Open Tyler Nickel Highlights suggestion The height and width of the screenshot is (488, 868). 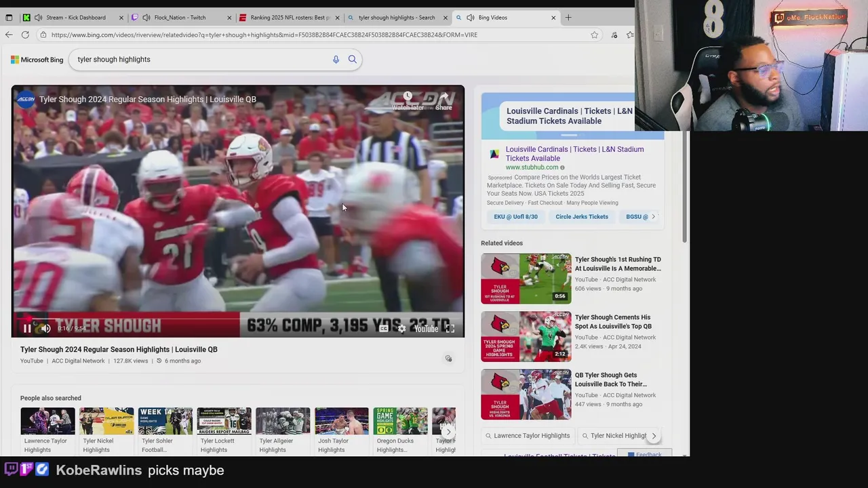tap(106, 430)
